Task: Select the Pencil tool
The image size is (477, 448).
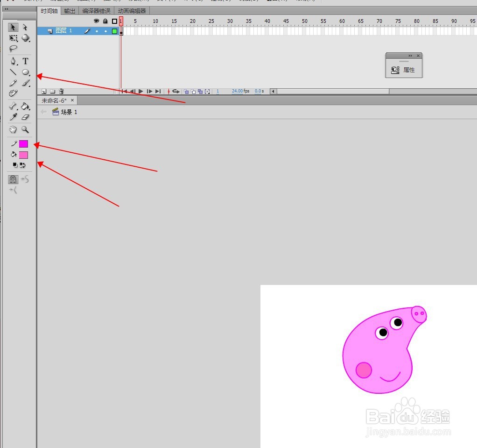Action: pyautogui.click(x=13, y=83)
